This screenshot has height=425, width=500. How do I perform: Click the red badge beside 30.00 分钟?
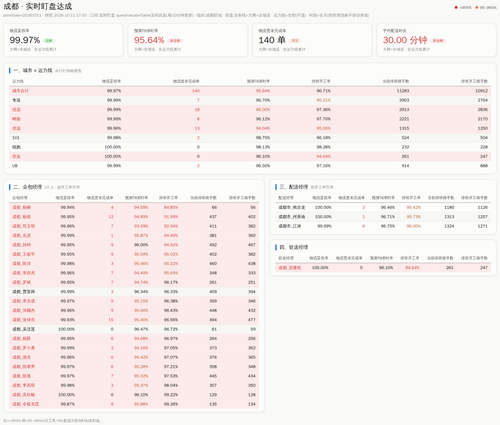(438, 41)
